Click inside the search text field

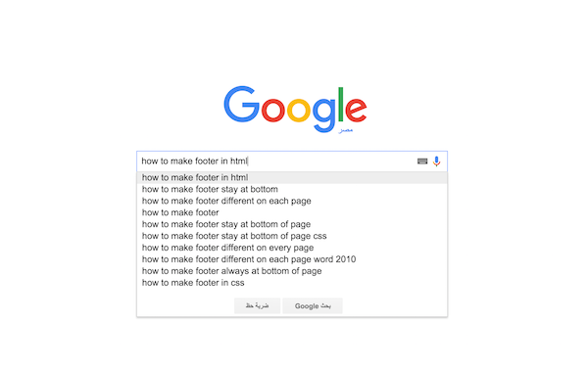click(277, 161)
